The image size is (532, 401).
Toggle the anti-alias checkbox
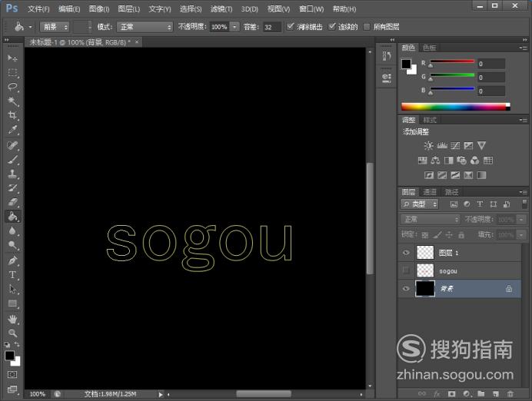click(290, 26)
